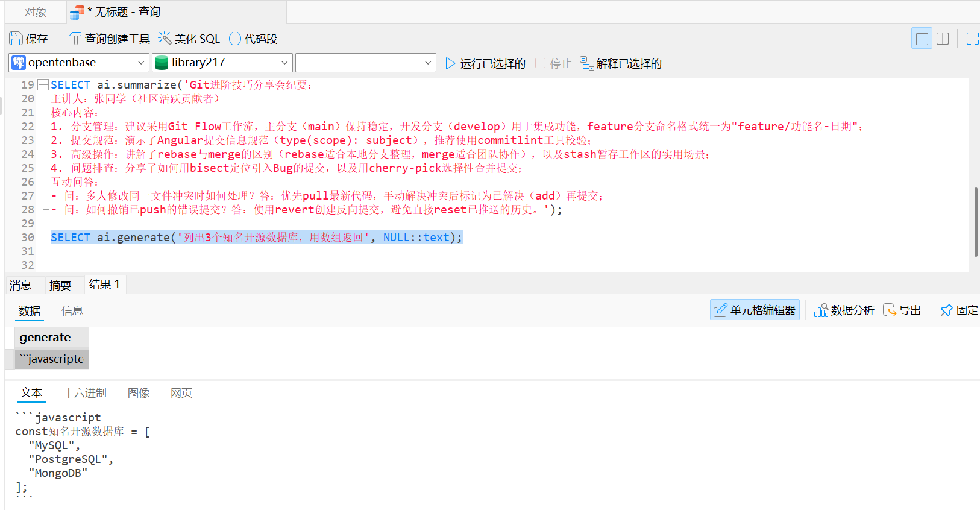Screen dimensions: 980x510
Task: Open the library217 database dropdown
Action: (222, 63)
